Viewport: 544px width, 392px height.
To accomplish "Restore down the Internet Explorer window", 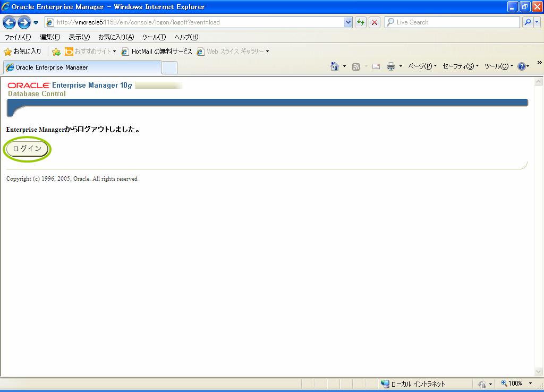I will (524, 6).
